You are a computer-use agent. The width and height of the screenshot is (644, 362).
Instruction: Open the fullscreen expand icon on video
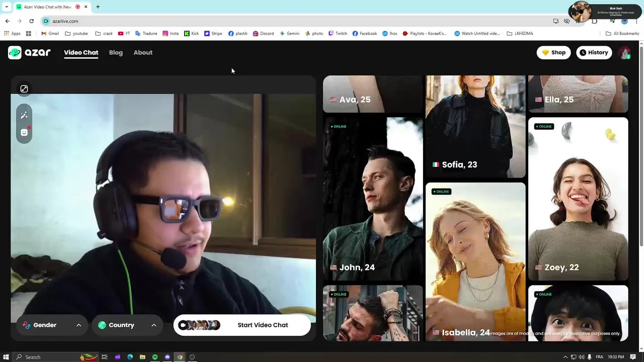(x=24, y=89)
